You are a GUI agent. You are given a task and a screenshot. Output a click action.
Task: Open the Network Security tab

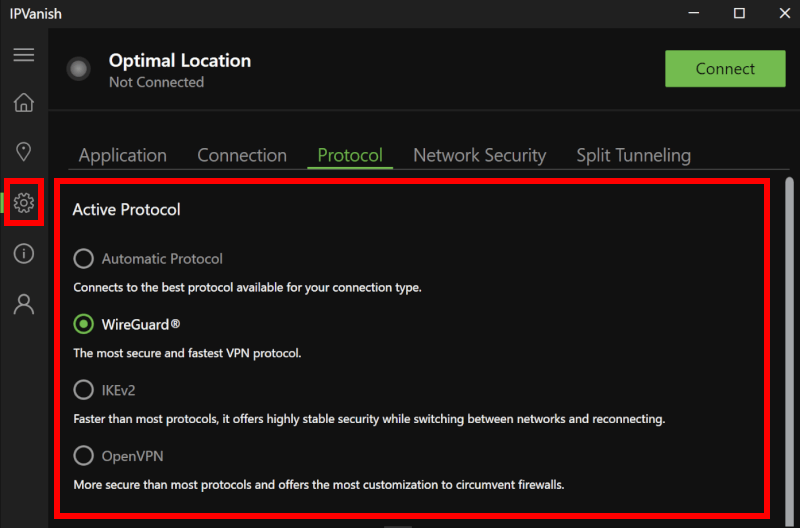[480, 155]
